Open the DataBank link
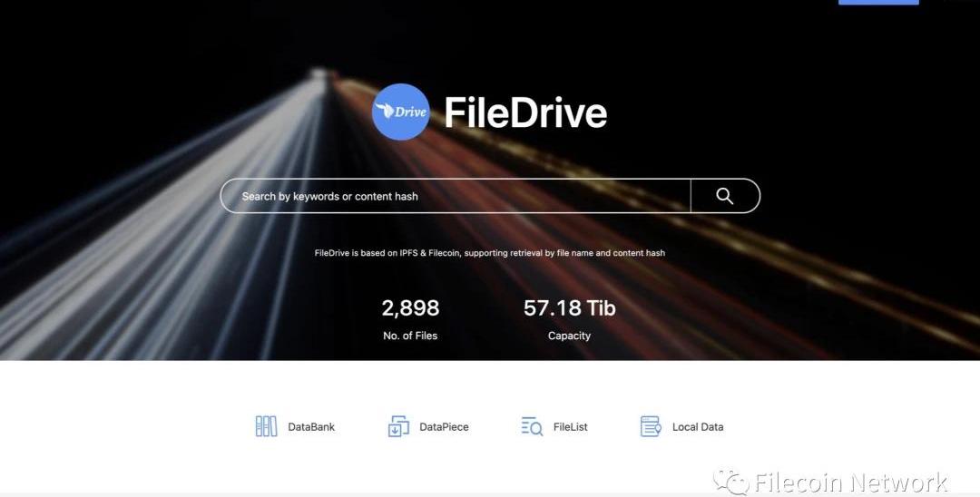This screenshot has height=497, width=980. pyautogui.click(x=311, y=427)
